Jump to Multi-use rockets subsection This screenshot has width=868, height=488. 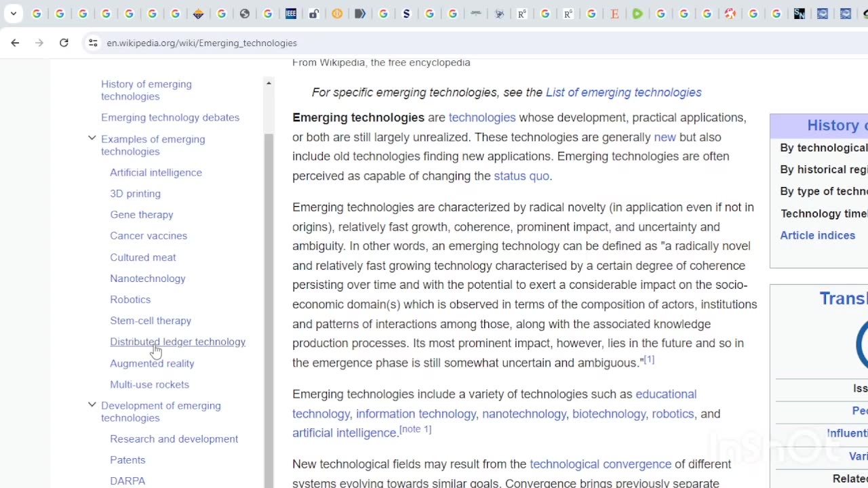click(x=150, y=384)
